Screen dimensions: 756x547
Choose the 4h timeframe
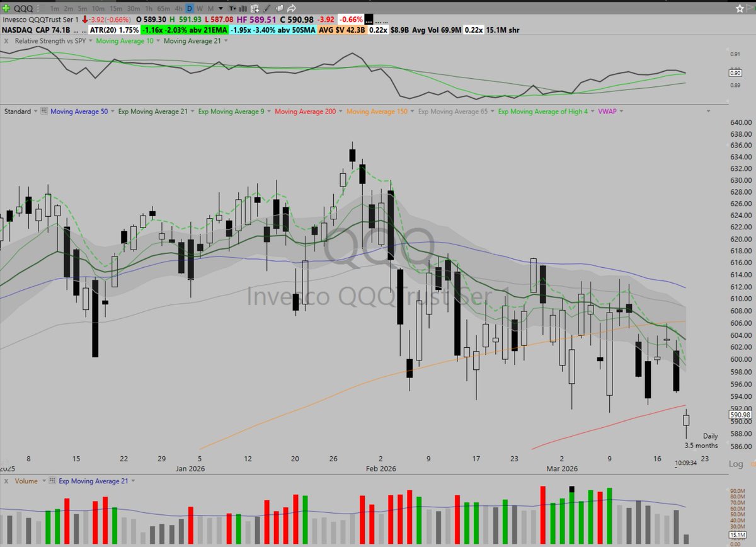coord(178,8)
